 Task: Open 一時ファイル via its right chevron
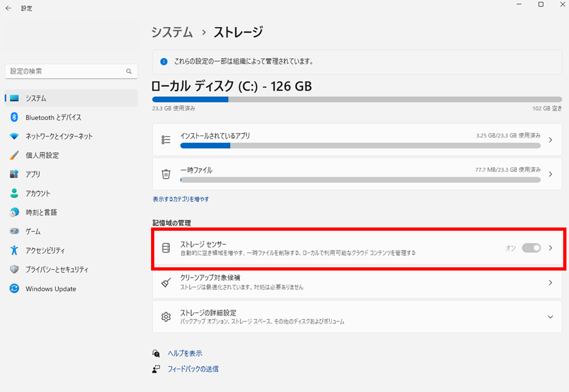tap(550, 174)
